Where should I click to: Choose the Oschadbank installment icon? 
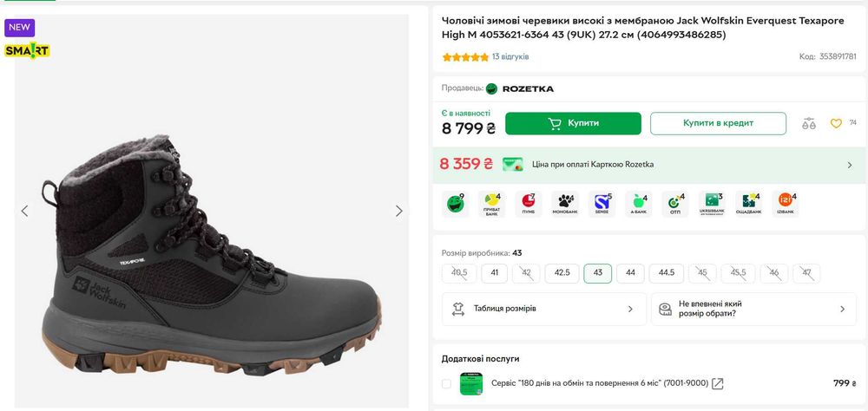tap(748, 205)
